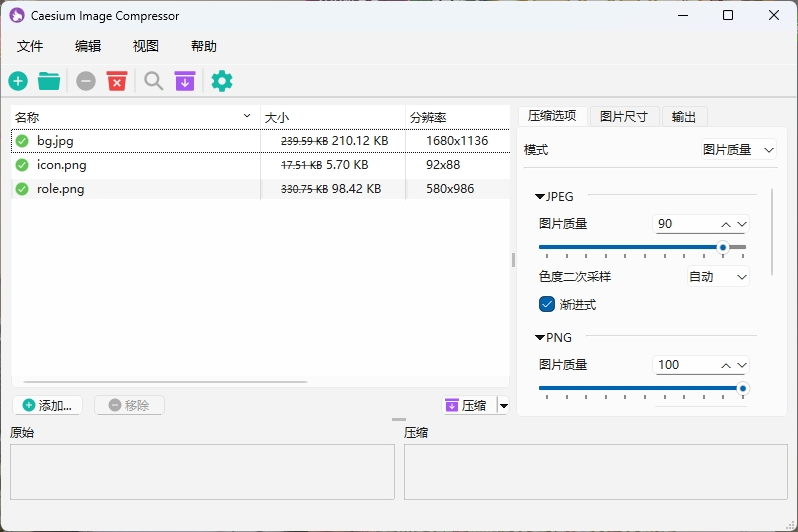Click green check icon beside role.png
This screenshot has width=798, height=532.
click(22, 189)
